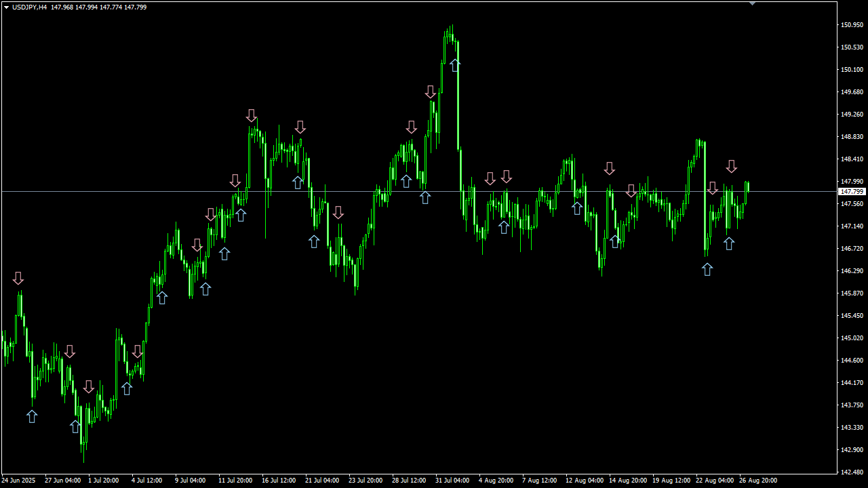The width and height of the screenshot is (868, 488).
Task: Click the 145.020 price scale label
Action: click(852, 338)
